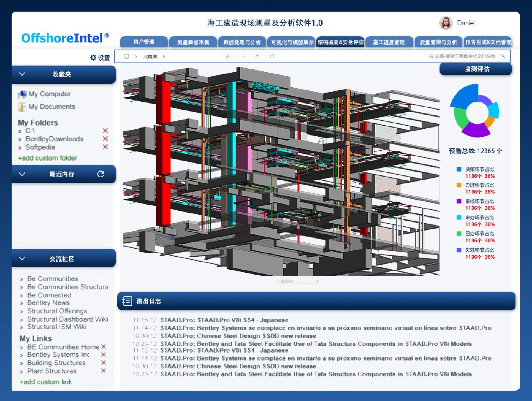Open the My Documents entry

coord(52,107)
